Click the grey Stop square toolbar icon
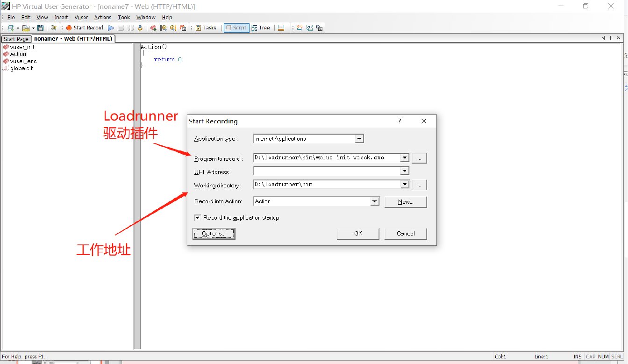628x364 pixels. point(121,28)
